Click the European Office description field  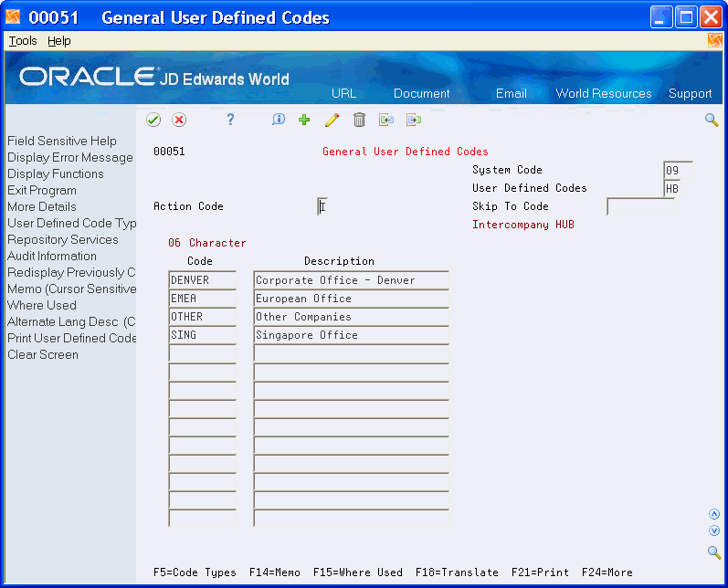click(351, 299)
